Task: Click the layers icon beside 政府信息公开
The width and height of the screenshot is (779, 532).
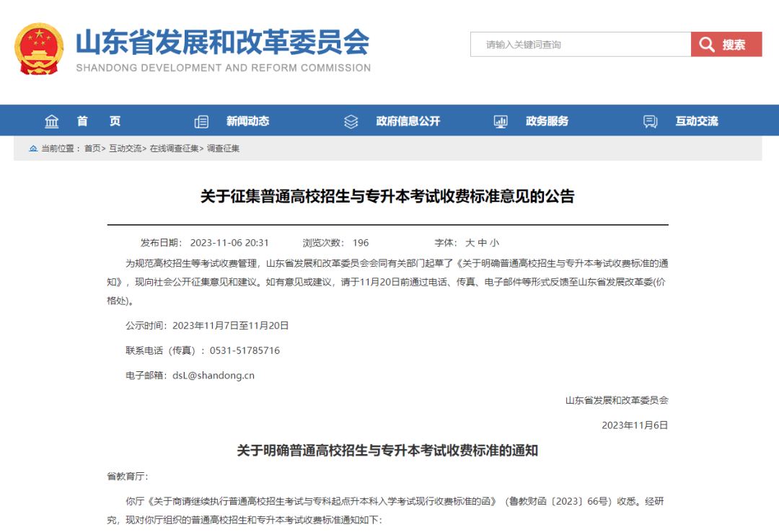Action: pos(351,122)
